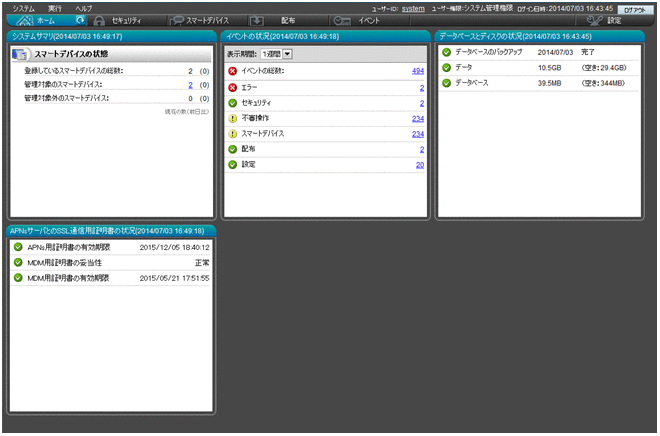The image size is (660, 436).
Task: Click 管理対象外のスマートデバイス label
Action: point(67,98)
